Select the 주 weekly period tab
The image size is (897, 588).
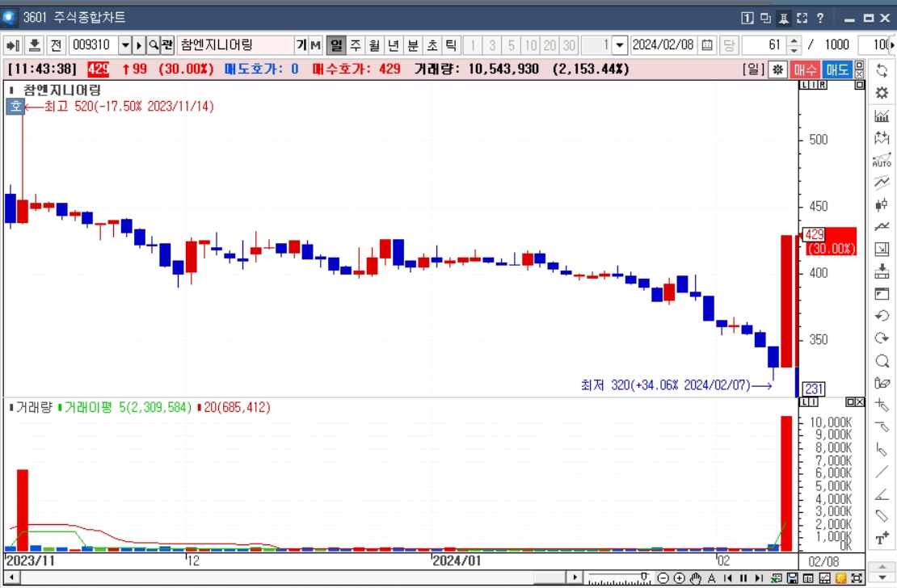pyautogui.click(x=356, y=44)
